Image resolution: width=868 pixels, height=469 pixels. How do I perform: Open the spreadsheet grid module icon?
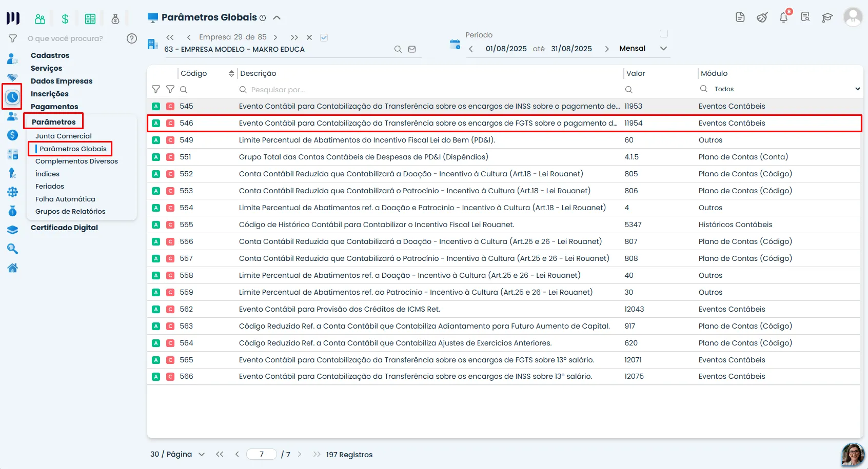pyautogui.click(x=90, y=19)
